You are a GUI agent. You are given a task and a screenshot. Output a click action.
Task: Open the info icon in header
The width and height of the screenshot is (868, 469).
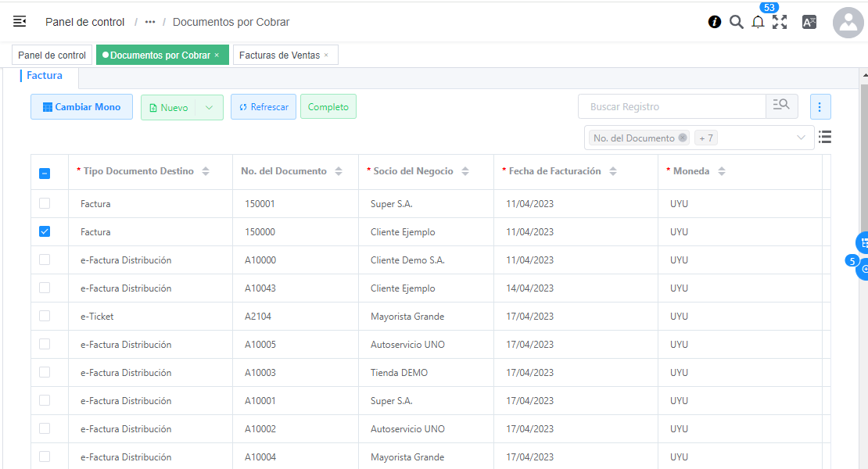(x=714, y=22)
